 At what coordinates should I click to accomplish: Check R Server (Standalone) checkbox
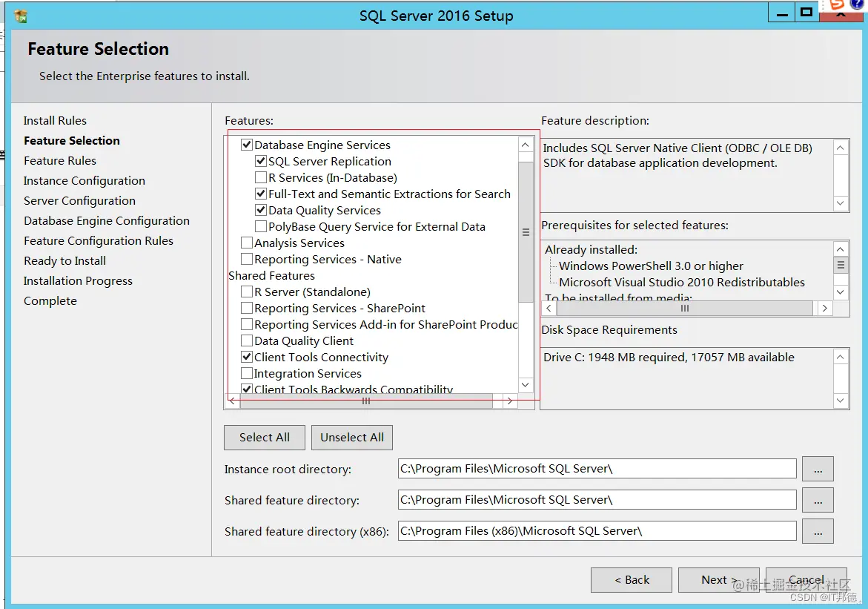click(x=247, y=292)
